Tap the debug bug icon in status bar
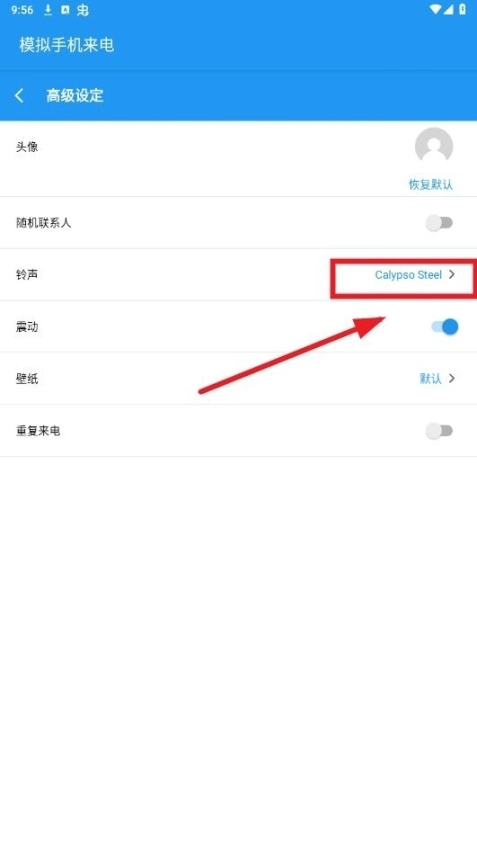Image resolution: width=477 pixels, height=849 pixels. click(83, 10)
